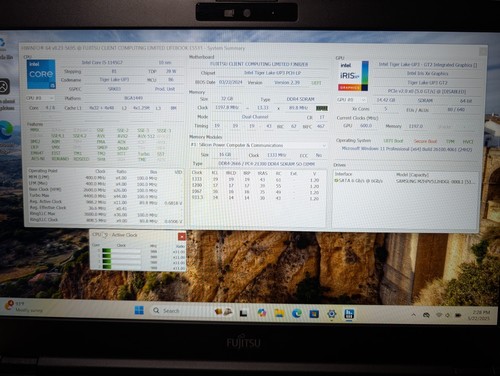500x376 pixels.
Task: Click the Dual-Channel memory mode value
Action: click(x=255, y=117)
